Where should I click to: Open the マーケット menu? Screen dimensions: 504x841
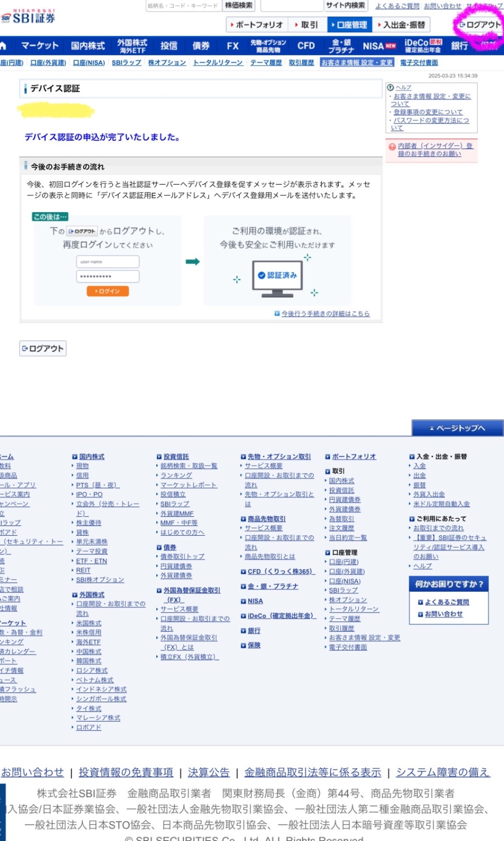(40, 46)
